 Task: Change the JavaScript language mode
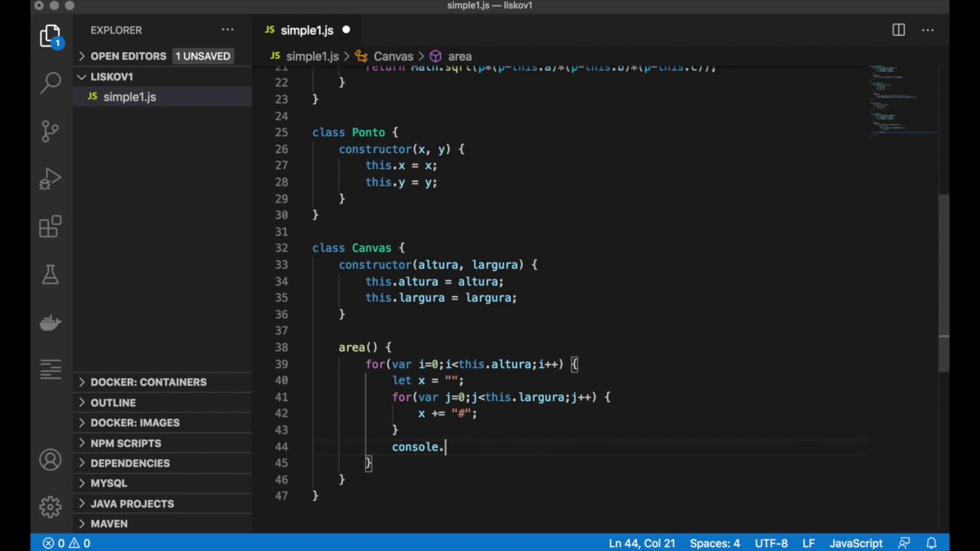point(856,543)
